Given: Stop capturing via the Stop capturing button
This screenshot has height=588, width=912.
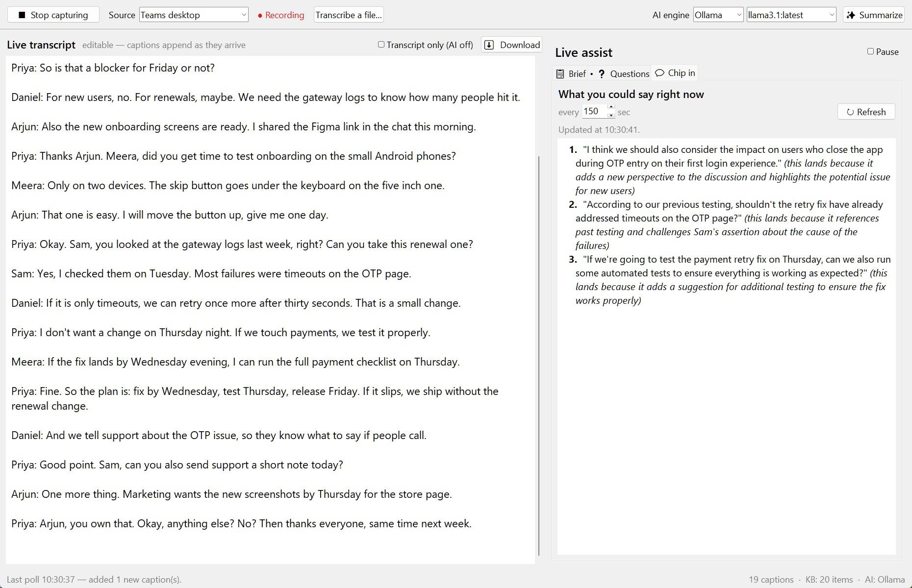Looking at the screenshot, I should click(x=53, y=15).
